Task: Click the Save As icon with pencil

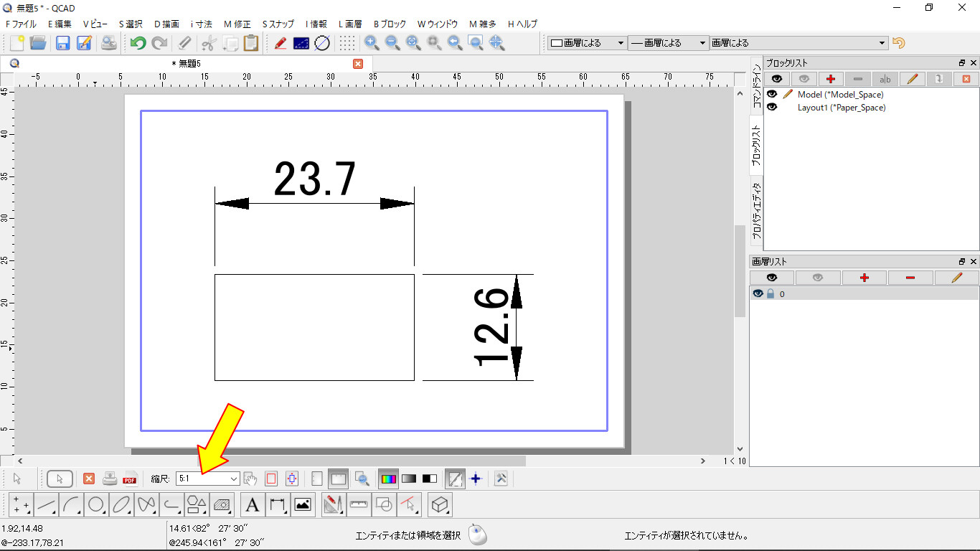Action: 85,43
